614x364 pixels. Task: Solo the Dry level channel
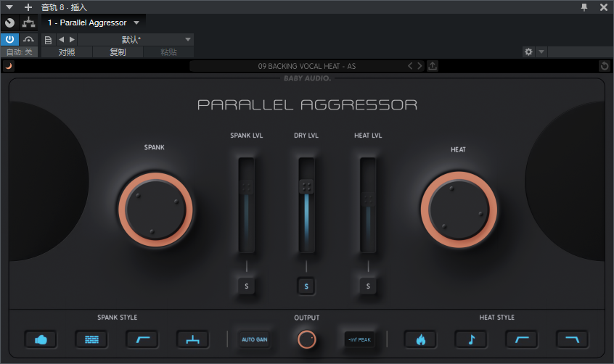point(306,286)
